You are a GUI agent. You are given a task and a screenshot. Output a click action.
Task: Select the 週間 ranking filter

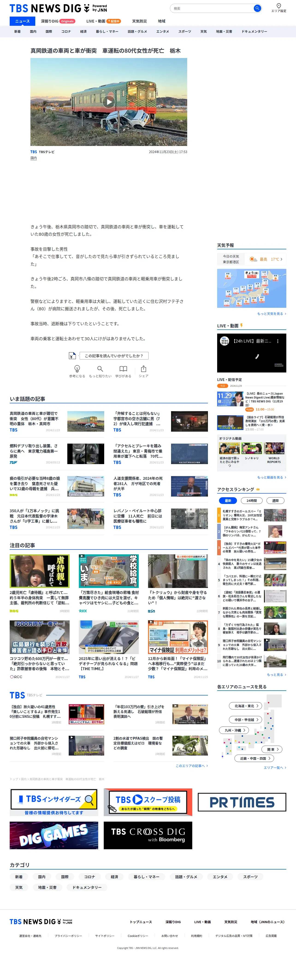click(275, 501)
